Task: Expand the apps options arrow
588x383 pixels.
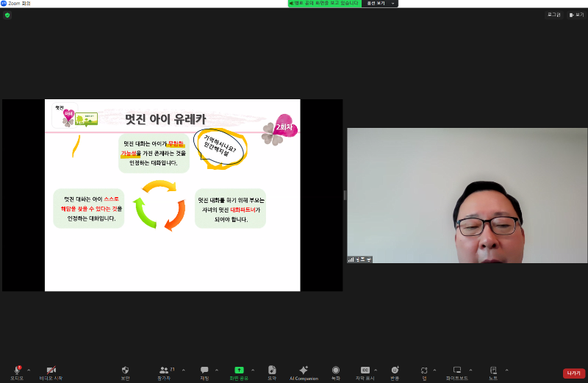Action: [x=434, y=371]
